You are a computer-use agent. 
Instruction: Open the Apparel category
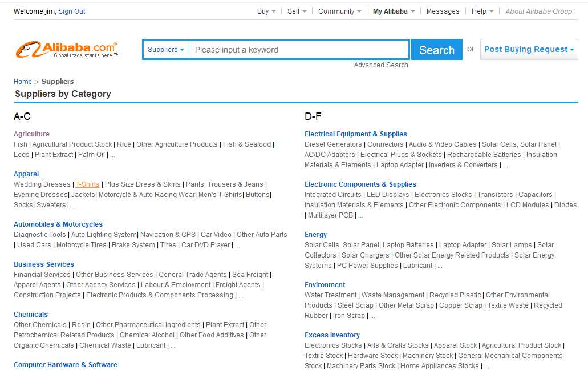tap(26, 174)
